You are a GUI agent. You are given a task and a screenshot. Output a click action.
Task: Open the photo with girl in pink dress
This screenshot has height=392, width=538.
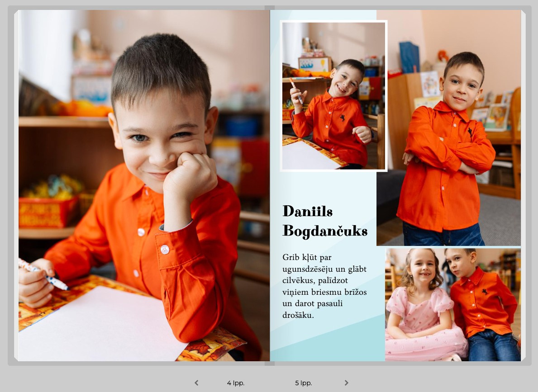pos(452,304)
